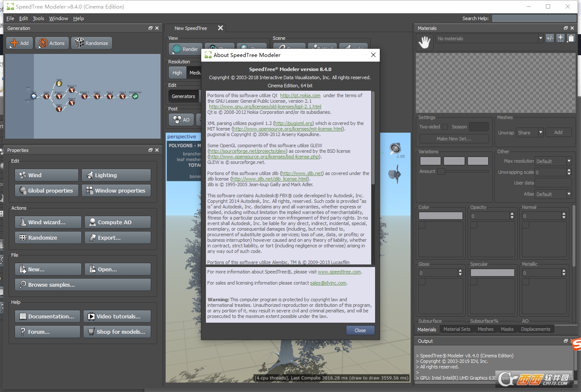Viewport: 581px width, 392px height.
Task: Toggle the checkbox in Normal section
Action: click(526, 225)
